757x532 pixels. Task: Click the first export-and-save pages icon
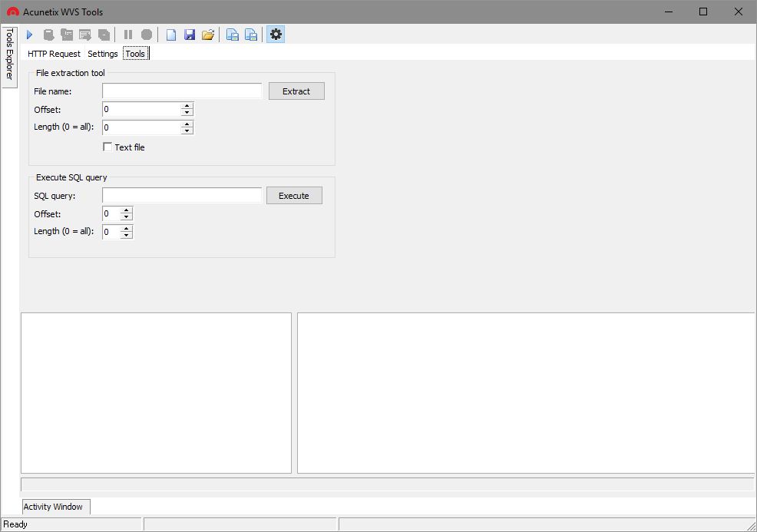pos(232,35)
